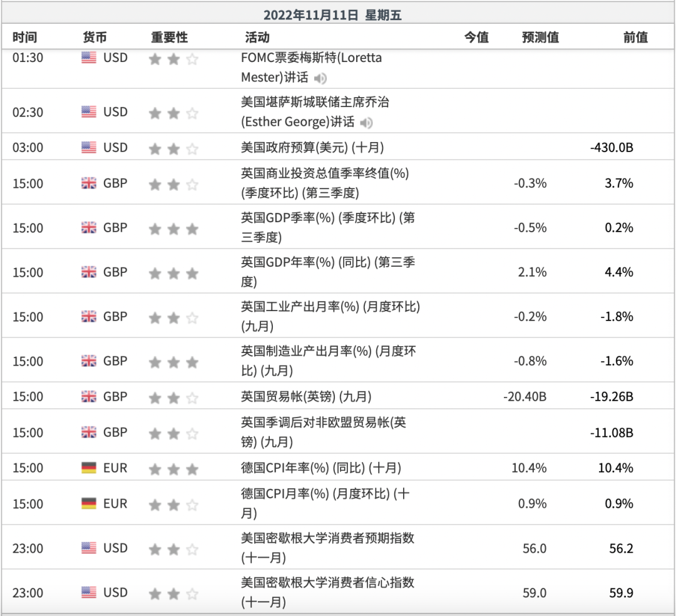This screenshot has height=616, width=676.
Task: Click the 前值 column header
Action: (636, 37)
